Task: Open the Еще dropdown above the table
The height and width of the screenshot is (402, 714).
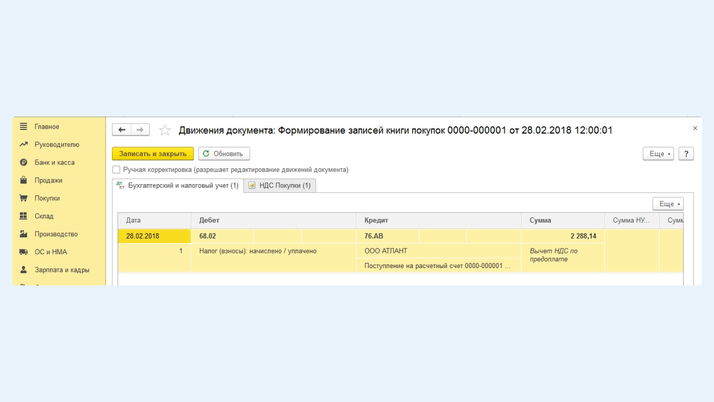Action: tap(667, 204)
